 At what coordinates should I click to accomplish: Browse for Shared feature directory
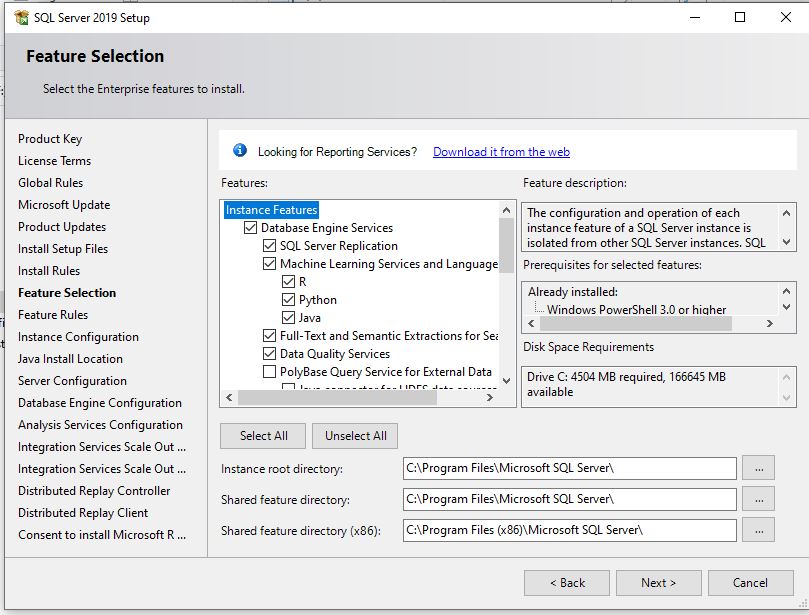point(760,499)
